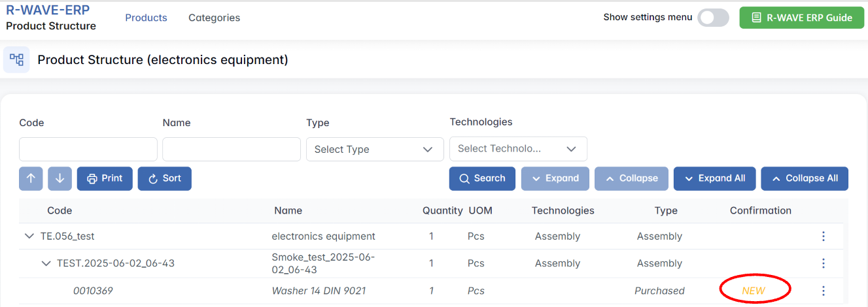Screen dimensions: 868x307
Task: Click the move up arrow button
Action: click(31, 178)
